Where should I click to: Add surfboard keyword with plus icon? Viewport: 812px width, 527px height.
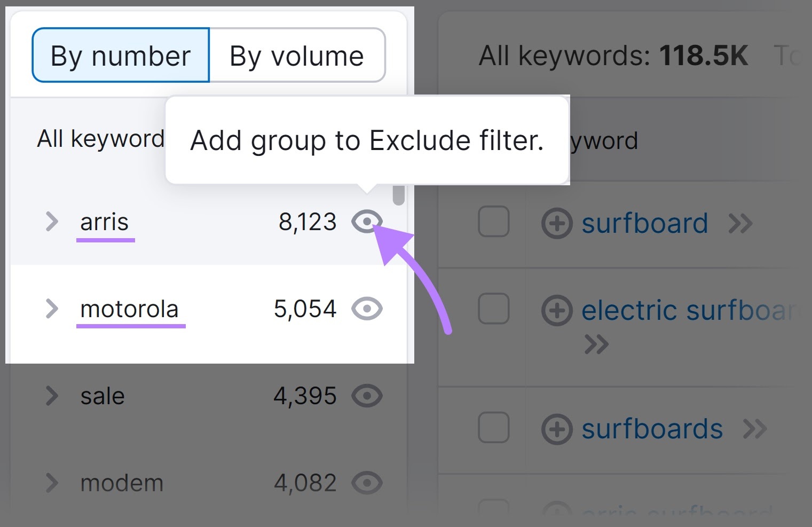[557, 223]
